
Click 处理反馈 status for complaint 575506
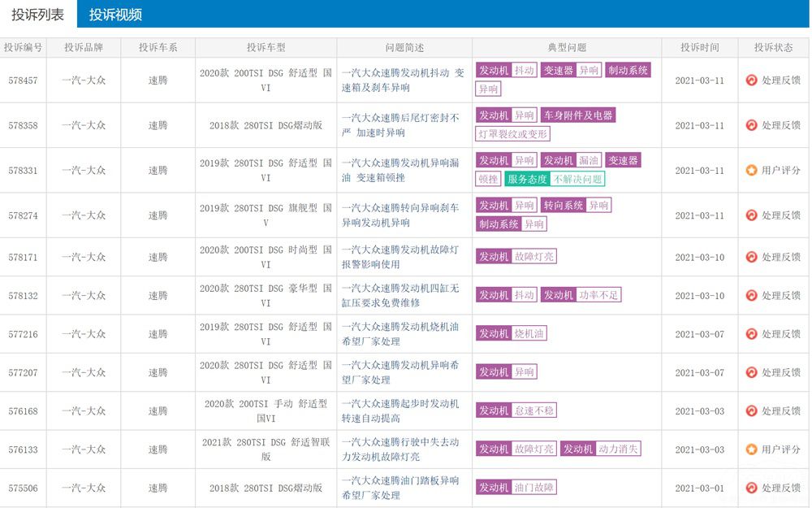(x=781, y=488)
